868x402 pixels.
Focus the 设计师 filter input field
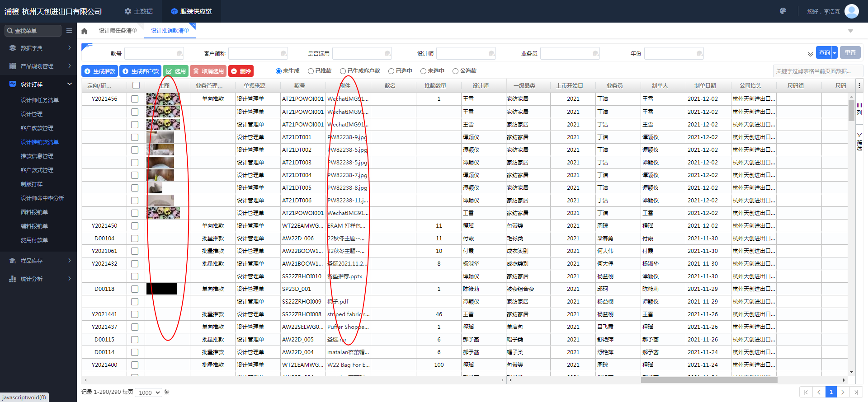coord(466,53)
